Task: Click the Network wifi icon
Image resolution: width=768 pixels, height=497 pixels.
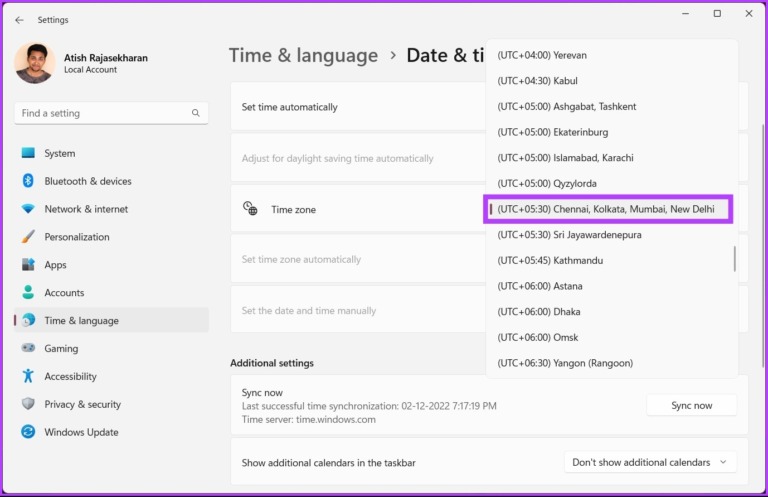Action: [x=28, y=209]
